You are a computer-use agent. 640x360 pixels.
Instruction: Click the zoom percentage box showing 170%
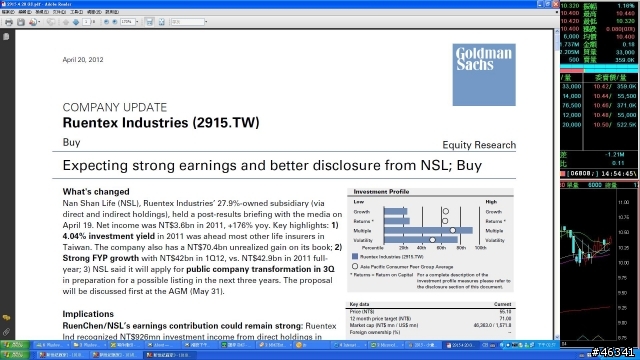click(x=127, y=22)
